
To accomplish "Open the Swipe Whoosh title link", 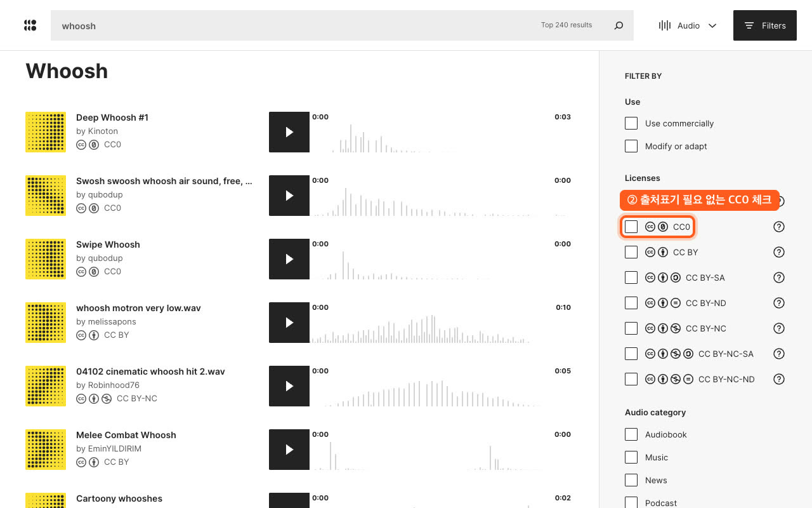I will pos(108,244).
